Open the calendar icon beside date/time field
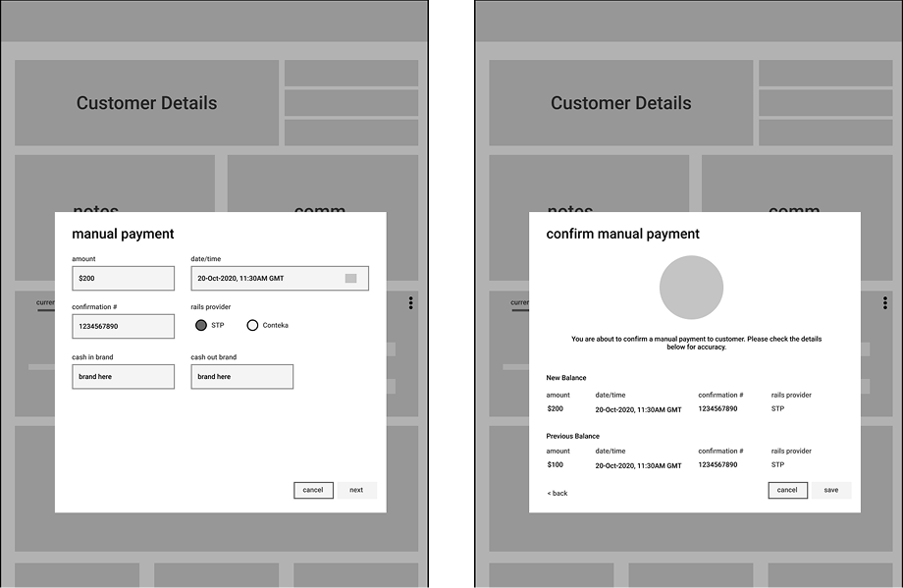The image size is (903, 588). click(x=351, y=279)
